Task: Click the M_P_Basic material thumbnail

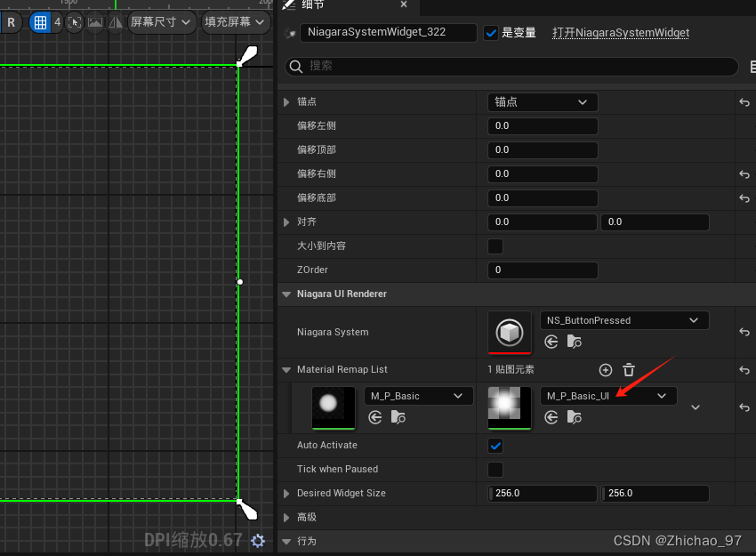Action: 333,407
